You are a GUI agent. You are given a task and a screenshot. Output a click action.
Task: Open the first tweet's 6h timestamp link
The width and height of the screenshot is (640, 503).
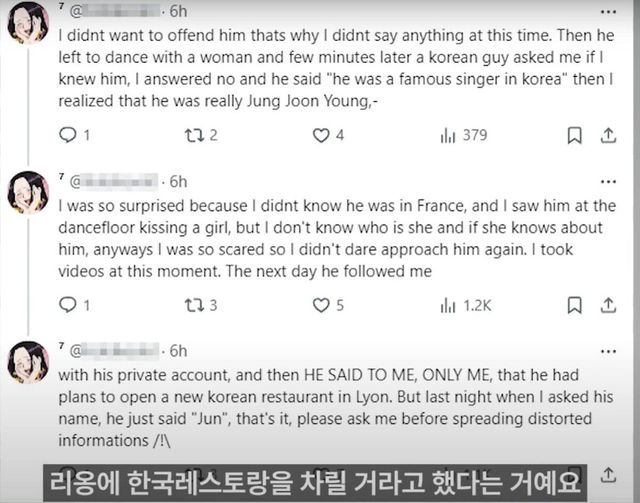(178, 12)
